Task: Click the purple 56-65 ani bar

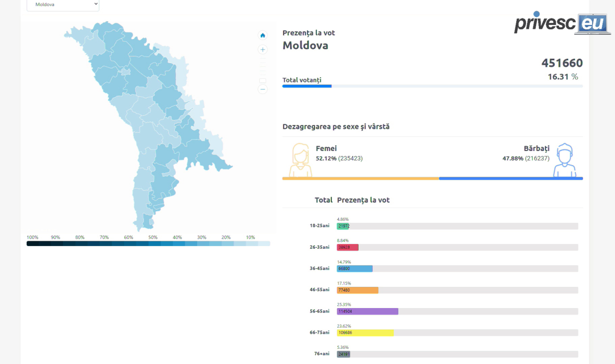Action: pyautogui.click(x=367, y=311)
